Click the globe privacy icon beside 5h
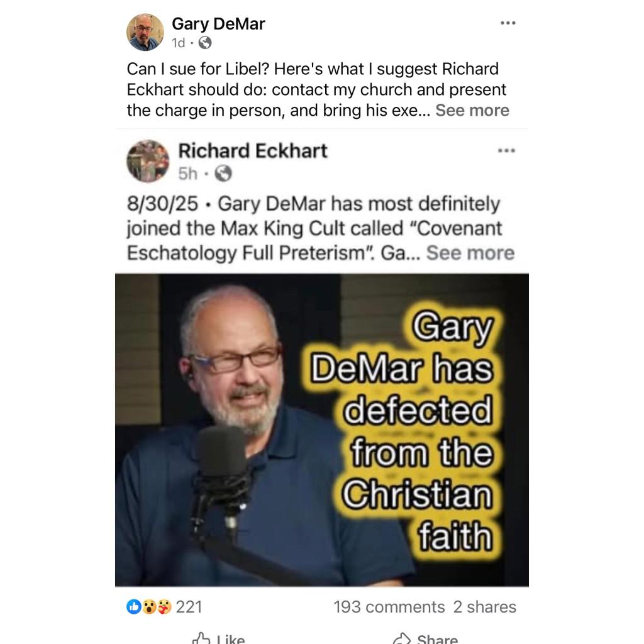Image resolution: width=644 pixels, height=644 pixels. click(x=223, y=174)
